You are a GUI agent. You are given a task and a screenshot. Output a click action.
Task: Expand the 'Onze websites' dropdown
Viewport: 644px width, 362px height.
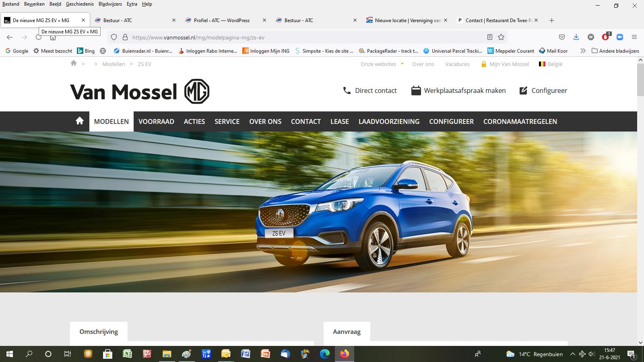(382, 64)
